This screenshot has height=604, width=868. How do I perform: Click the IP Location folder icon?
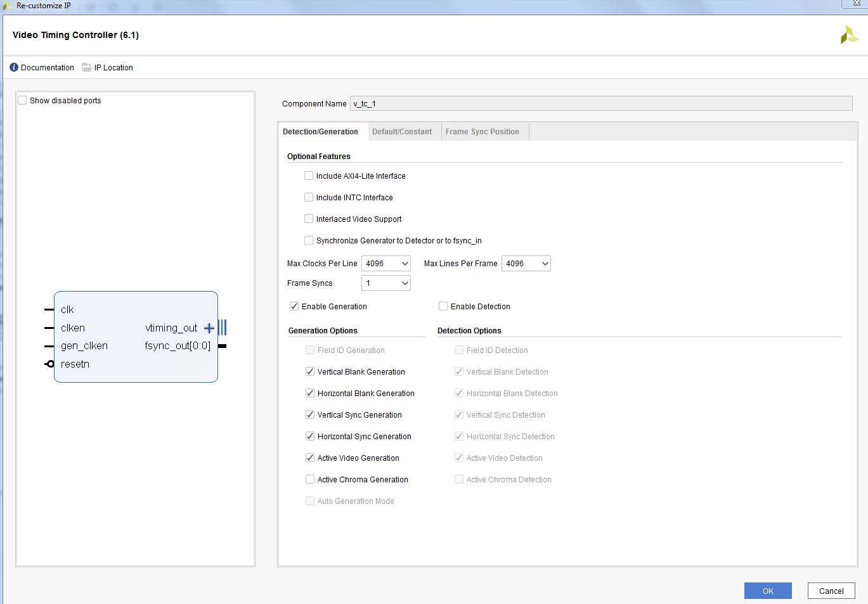point(87,68)
